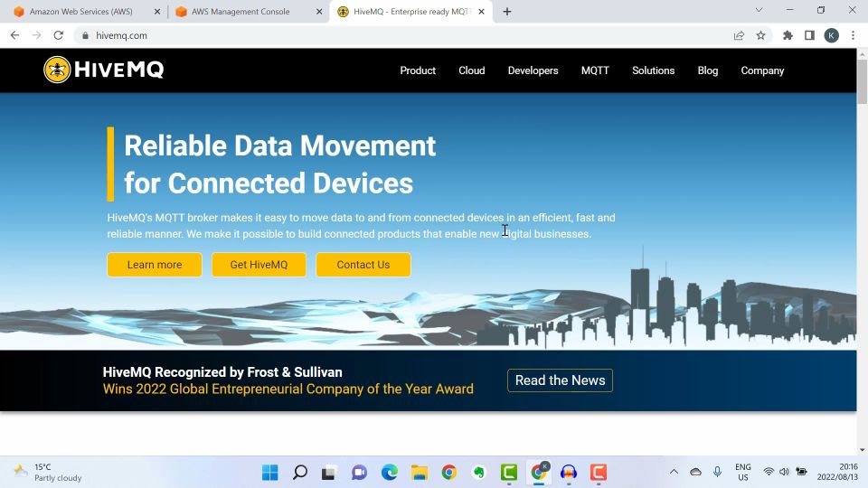Image resolution: width=868 pixels, height=488 pixels.
Task: Click Wins 2022 Global Entrepreneurial Company text
Action: click(x=288, y=389)
